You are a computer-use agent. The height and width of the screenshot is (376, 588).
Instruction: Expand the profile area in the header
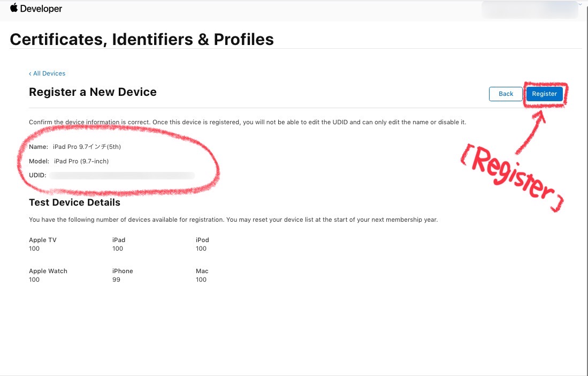click(530, 10)
